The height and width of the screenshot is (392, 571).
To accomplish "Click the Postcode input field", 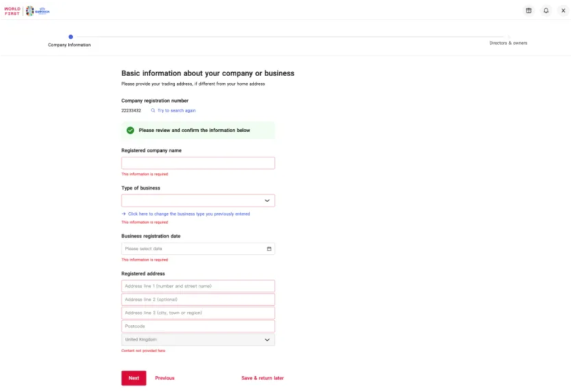I will 198,326.
